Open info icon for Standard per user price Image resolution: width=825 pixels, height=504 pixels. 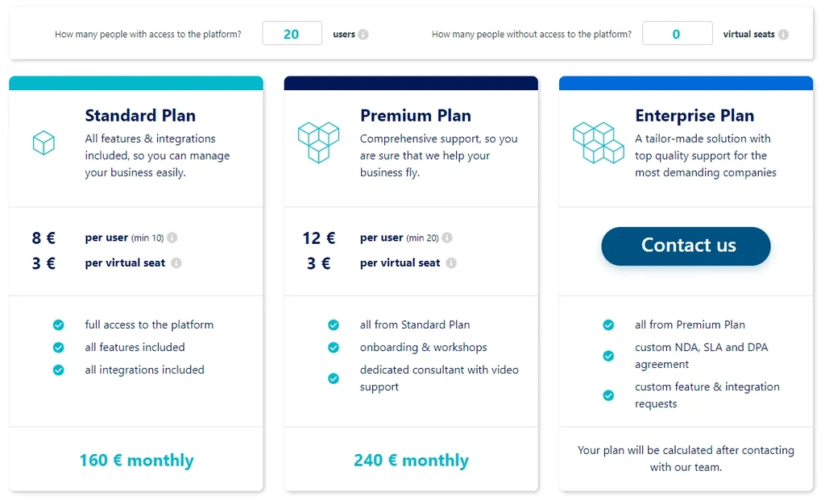pos(172,238)
